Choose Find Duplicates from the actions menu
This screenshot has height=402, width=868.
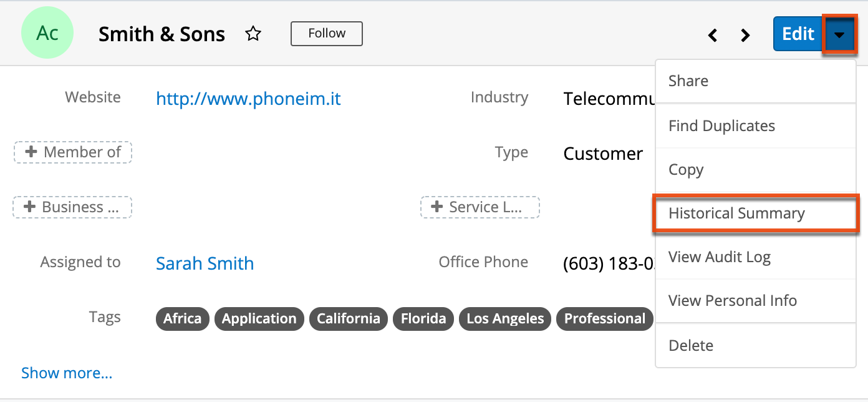pos(721,125)
